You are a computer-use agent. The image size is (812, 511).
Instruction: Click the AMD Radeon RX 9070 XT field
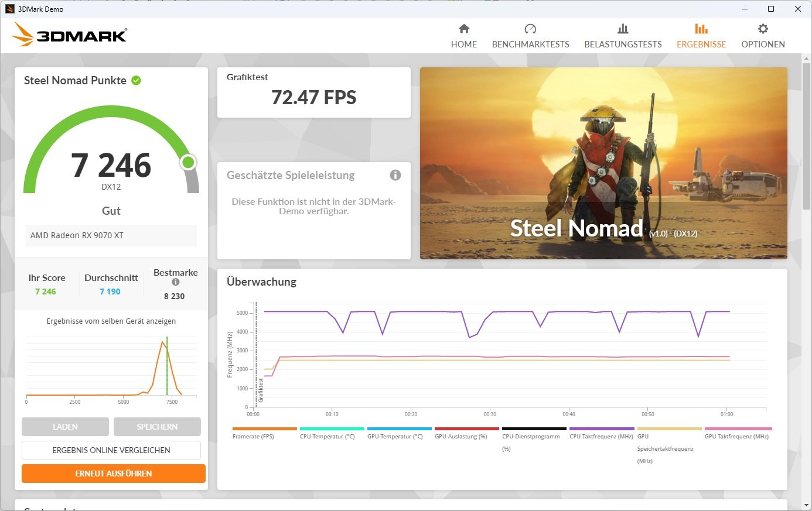[x=111, y=235]
